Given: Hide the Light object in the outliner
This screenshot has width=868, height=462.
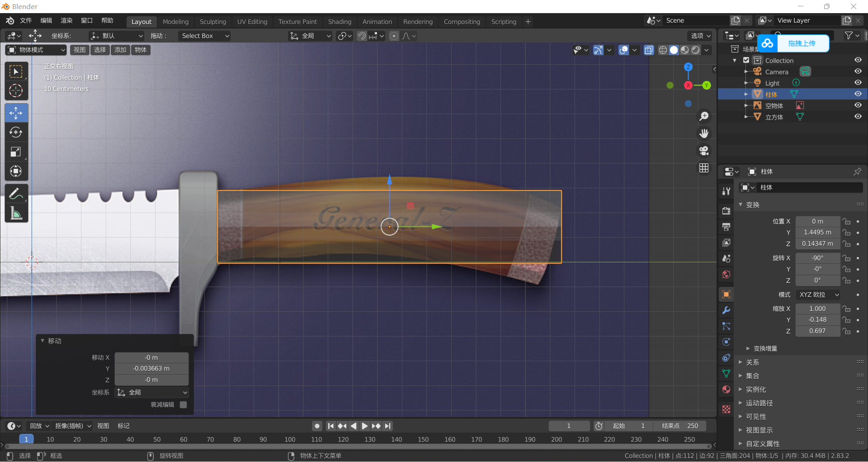Looking at the screenshot, I should point(858,82).
